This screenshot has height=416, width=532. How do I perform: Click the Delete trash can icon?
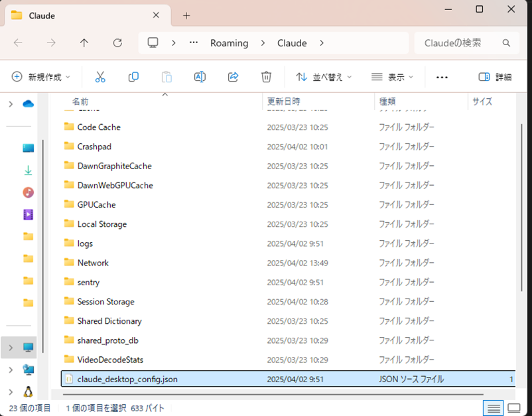click(x=267, y=77)
